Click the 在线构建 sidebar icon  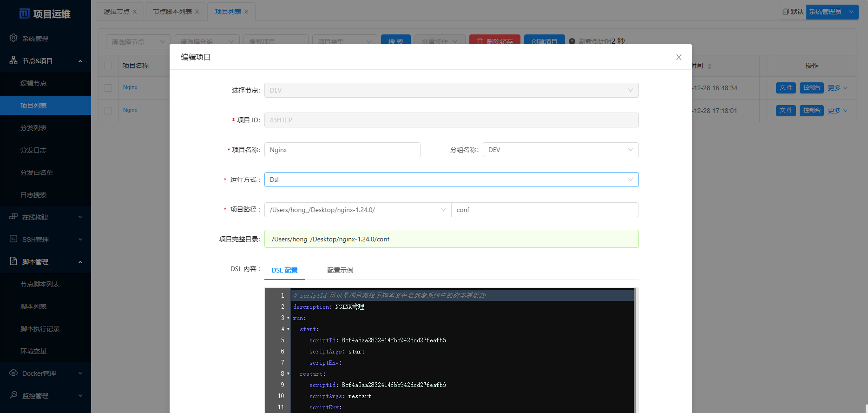point(13,217)
